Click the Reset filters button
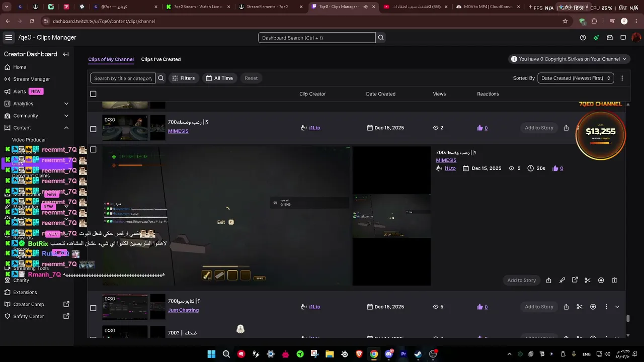The width and height of the screenshot is (644, 362). [251, 78]
